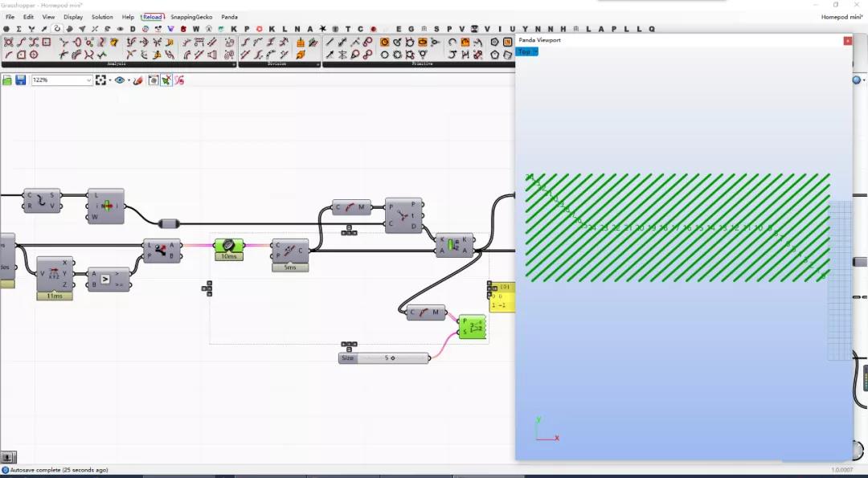868x478 pixels.
Task: Switch to the T component tab
Action: (348, 29)
